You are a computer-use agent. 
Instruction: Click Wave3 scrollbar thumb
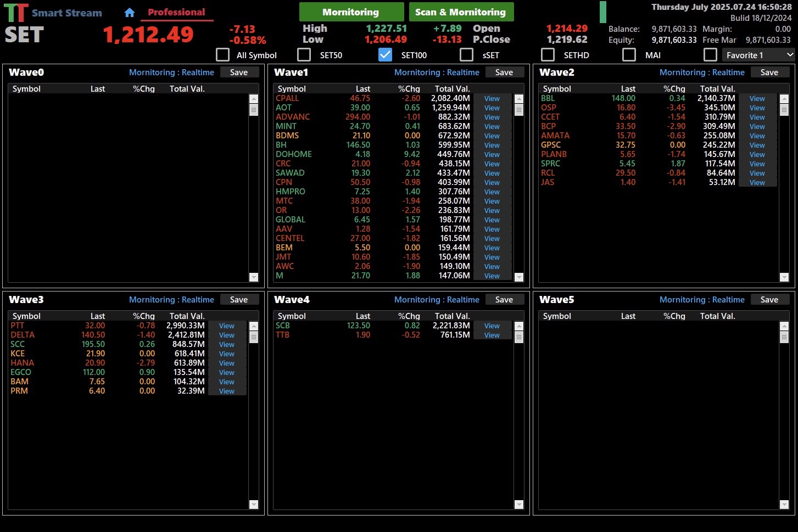(x=254, y=337)
